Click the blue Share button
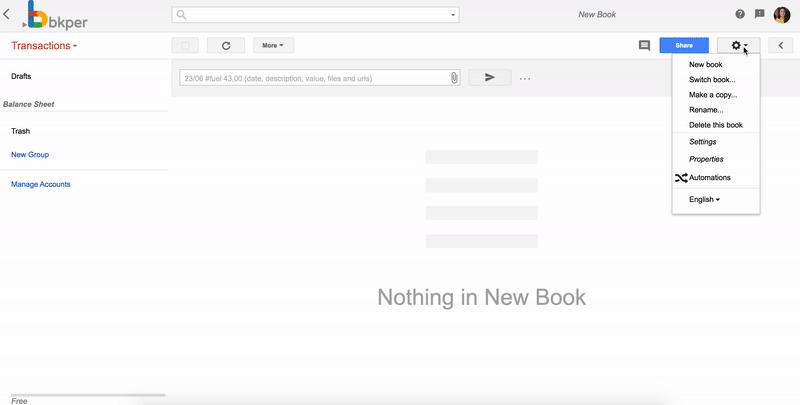This screenshot has width=800, height=405. point(684,46)
